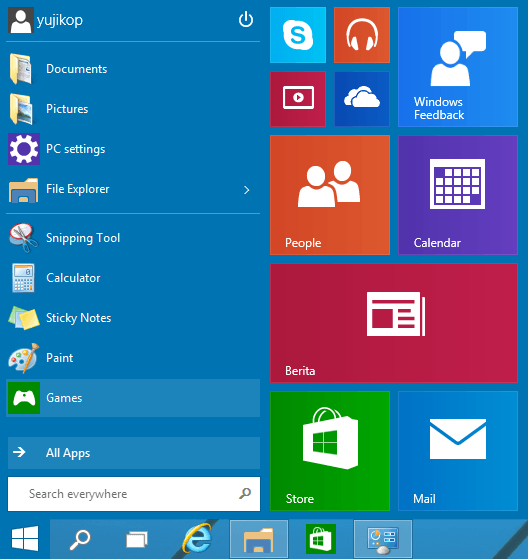Open the People tile
Screen dimensions: 528x559
(330, 195)
